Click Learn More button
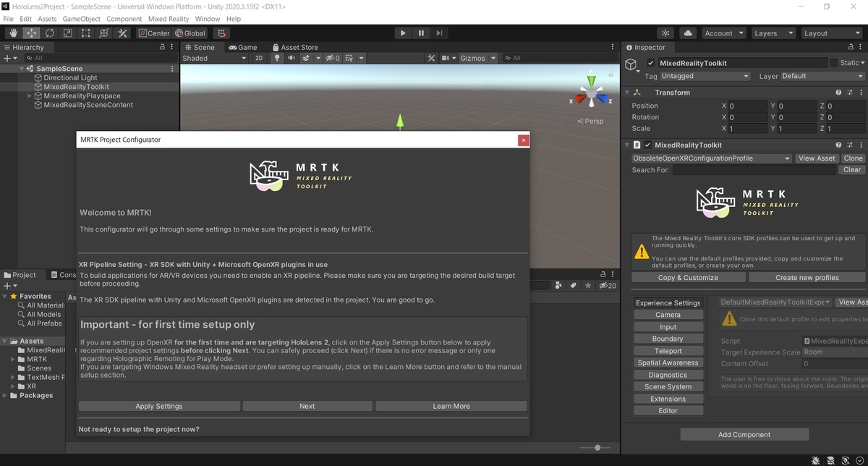 (451, 406)
